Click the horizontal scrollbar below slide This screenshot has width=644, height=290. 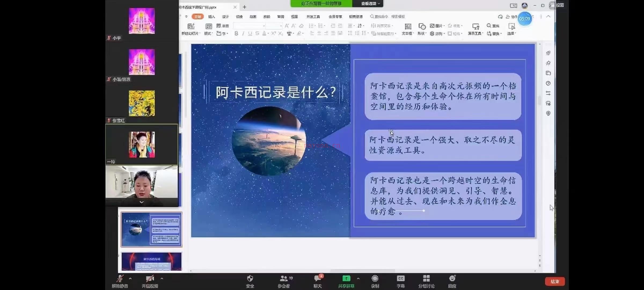click(363, 271)
